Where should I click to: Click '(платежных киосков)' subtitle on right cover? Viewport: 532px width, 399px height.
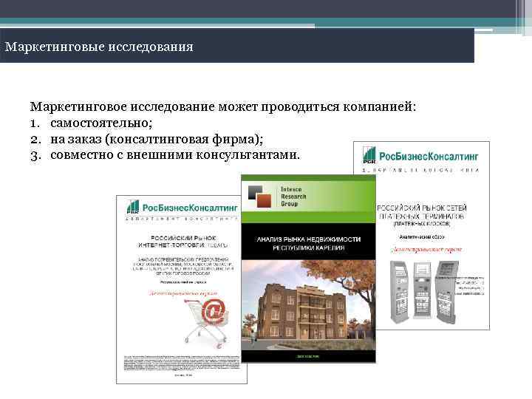pos(422,224)
